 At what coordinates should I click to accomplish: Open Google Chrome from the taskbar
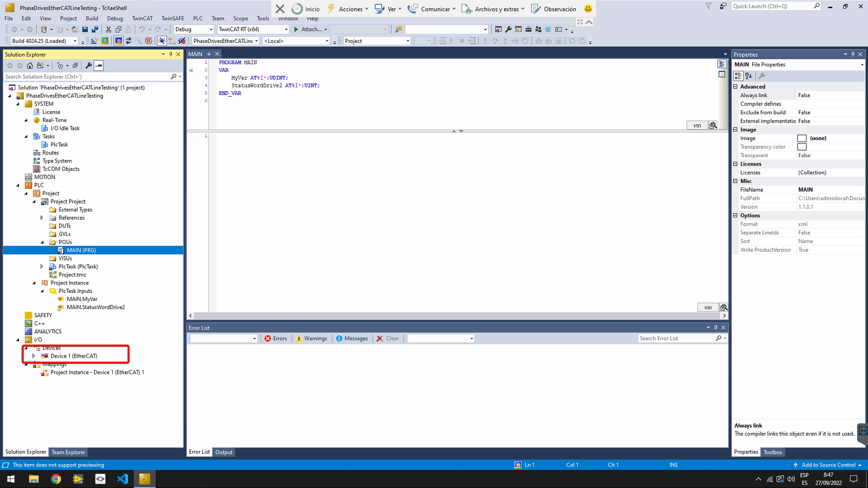point(56,479)
